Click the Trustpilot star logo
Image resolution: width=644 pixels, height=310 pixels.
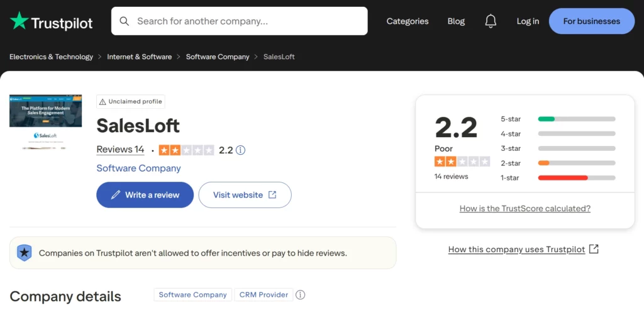coord(19,21)
